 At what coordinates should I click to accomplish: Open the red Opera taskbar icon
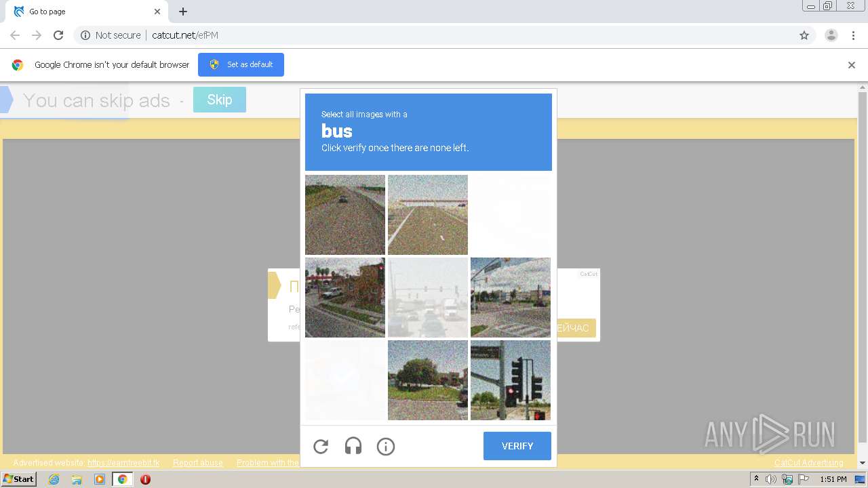click(x=145, y=479)
